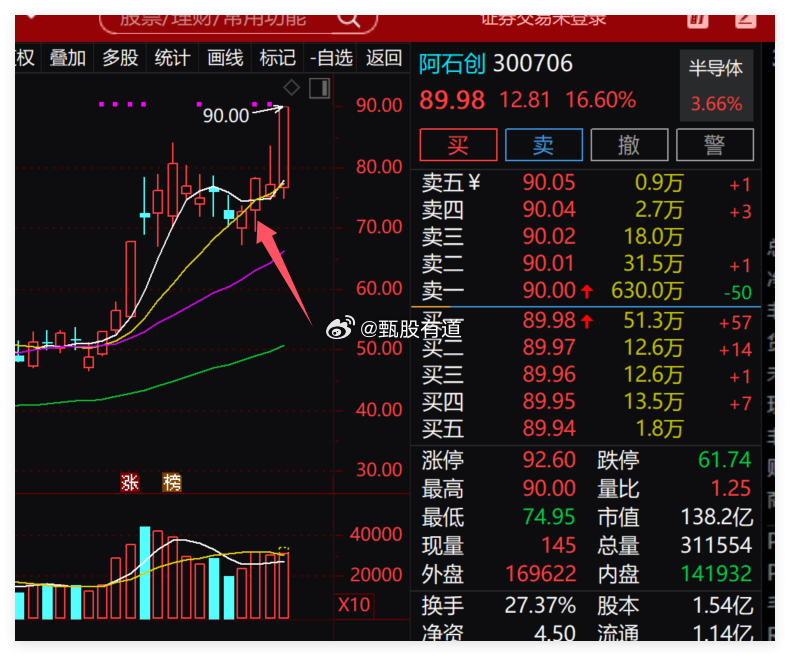Click the 现量 value 145
This screenshot has width=790, height=656.
coord(559,545)
